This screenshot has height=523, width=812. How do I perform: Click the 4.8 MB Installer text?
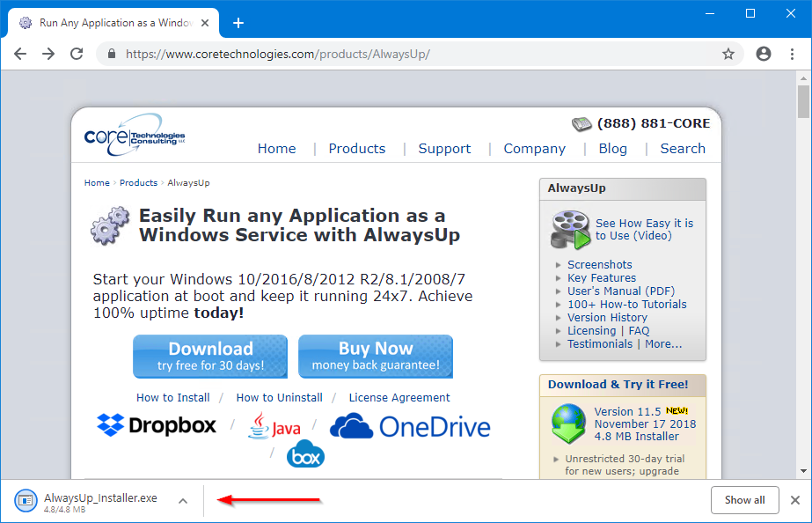[x=636, y=437]
